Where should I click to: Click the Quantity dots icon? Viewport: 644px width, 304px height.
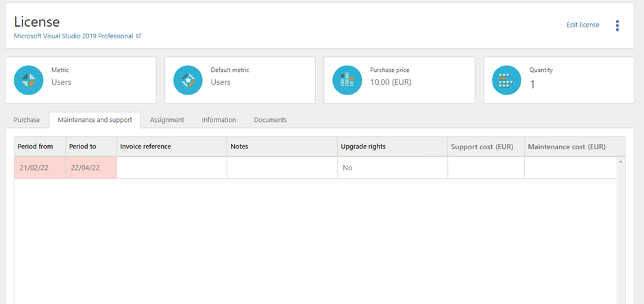507,80
